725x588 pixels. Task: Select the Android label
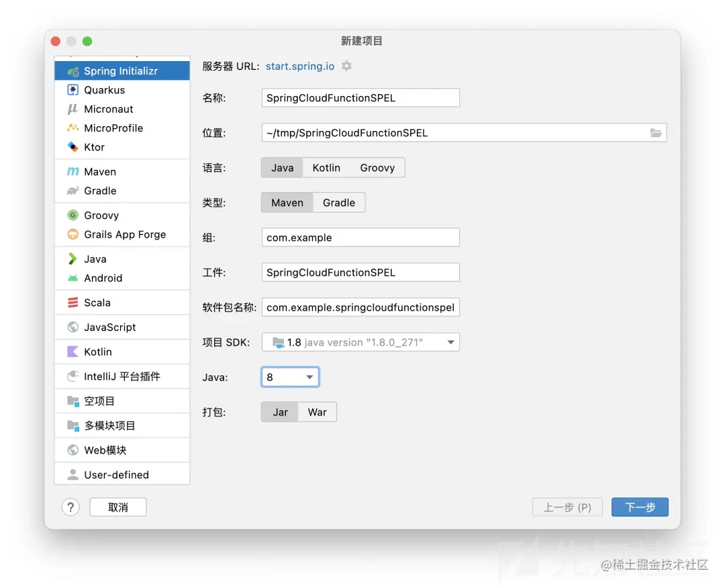pos(103,278)
